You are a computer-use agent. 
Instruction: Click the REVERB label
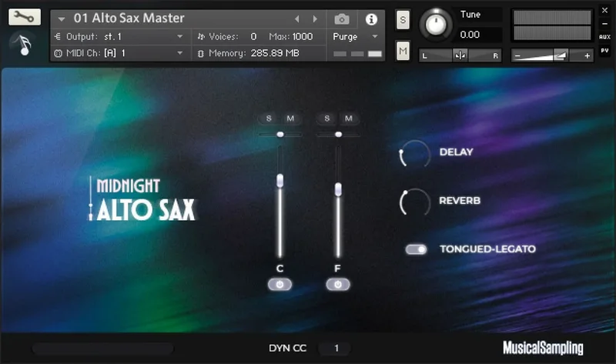(x=460, y=201)
